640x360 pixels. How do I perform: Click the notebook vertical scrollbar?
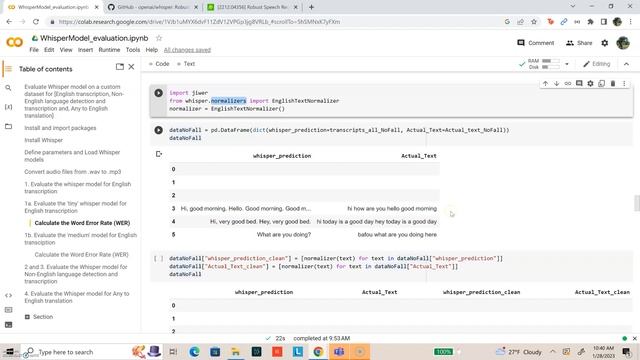click(636, 203)
